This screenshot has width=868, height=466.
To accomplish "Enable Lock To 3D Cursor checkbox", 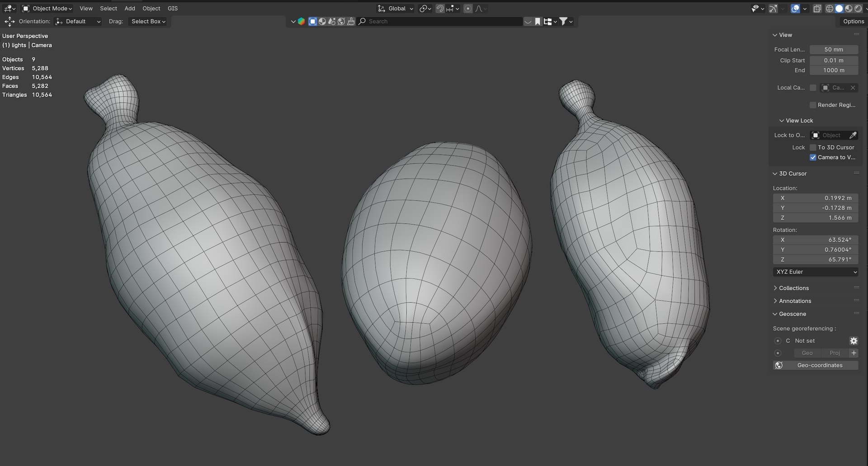I will [x=813, y=147].
